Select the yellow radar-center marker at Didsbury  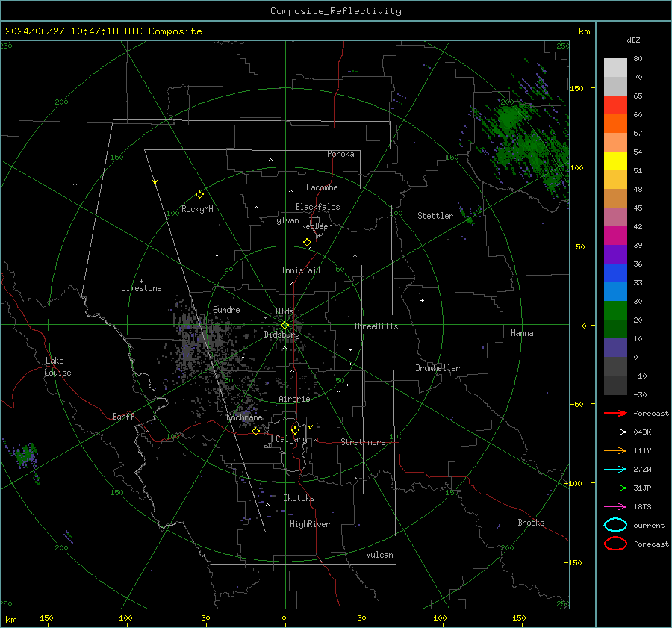284,326
